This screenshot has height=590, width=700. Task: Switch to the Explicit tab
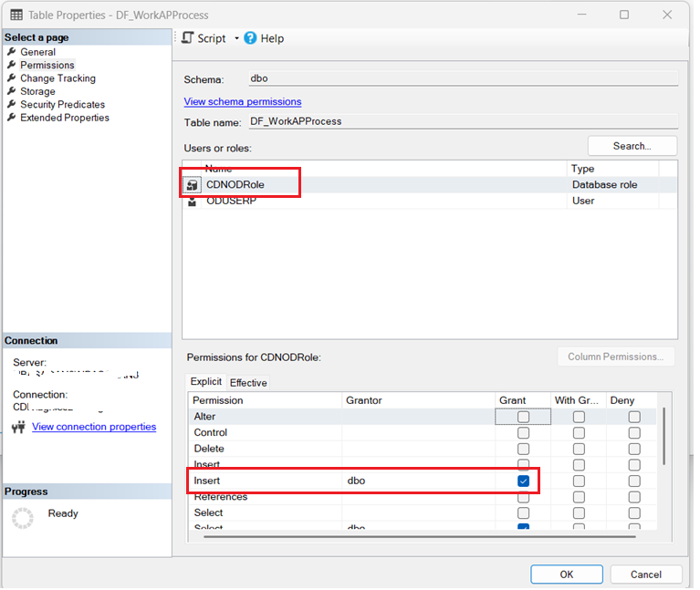click(x=206, y=383)
